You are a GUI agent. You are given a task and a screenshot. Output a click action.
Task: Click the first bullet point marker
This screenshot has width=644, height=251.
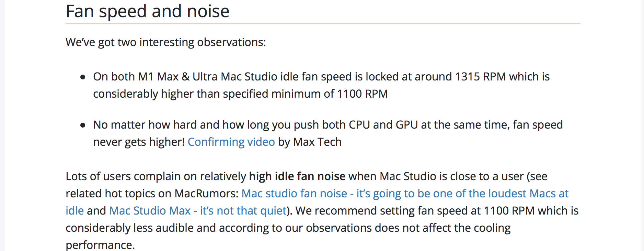pos(83,77)
